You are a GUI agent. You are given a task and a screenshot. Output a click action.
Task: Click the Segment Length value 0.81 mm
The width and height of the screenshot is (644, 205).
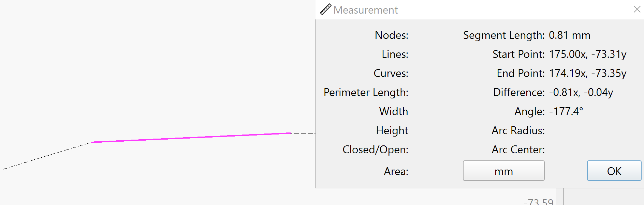(x=569, y=35)
